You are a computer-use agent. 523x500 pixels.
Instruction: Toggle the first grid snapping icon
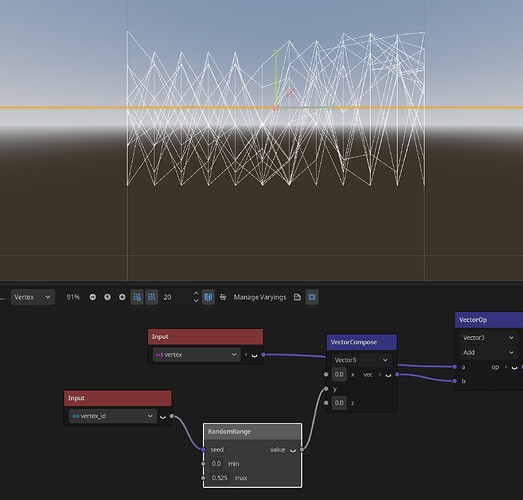[x=137, y=297]
